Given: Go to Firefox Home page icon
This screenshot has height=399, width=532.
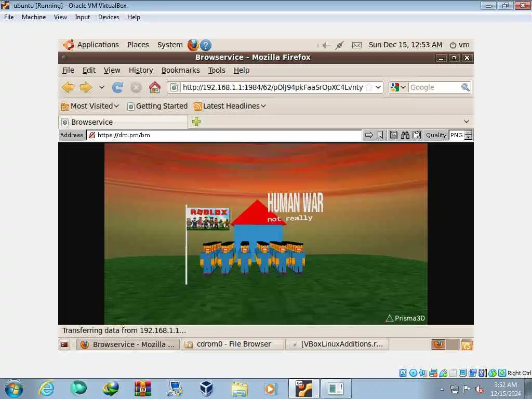Looking at the screenshot, I should point(155,87).
